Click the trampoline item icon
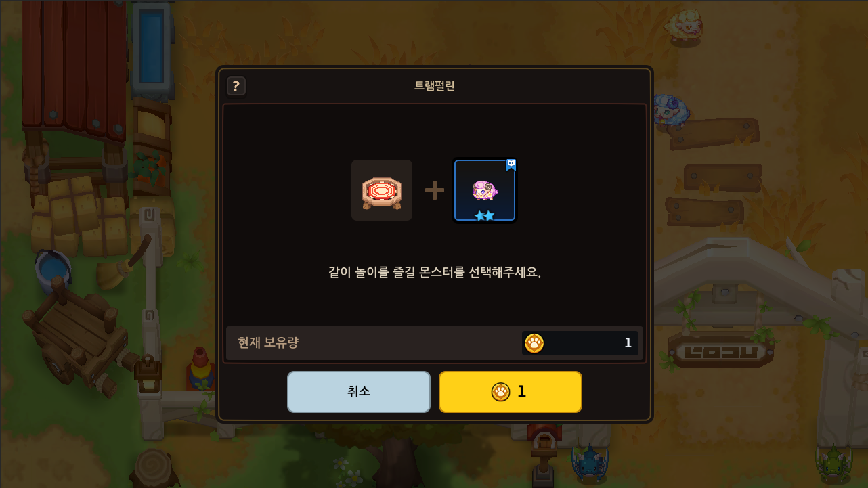 point(382,190)
